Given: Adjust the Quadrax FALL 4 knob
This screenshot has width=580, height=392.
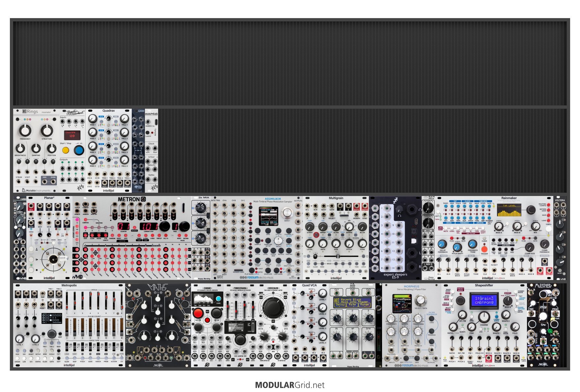Looking at the screenshot, I should click(124, 160).
